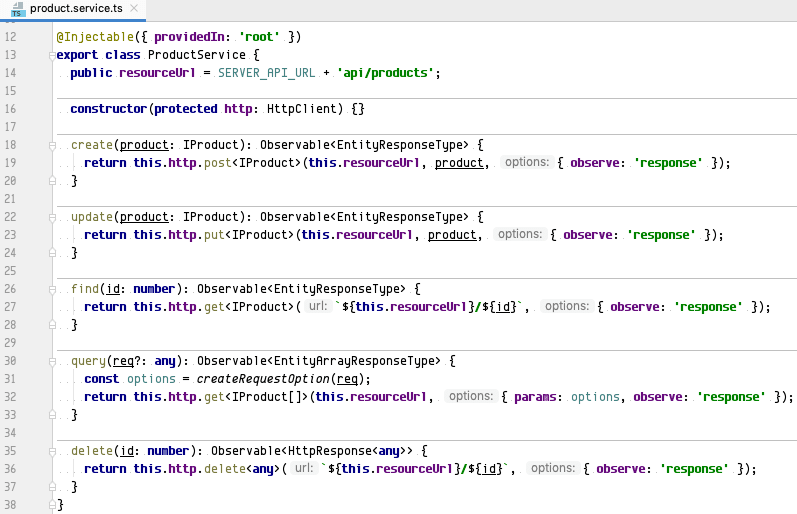Click the put call on line 23
The image size is (797, 514).
coord(213,235)
